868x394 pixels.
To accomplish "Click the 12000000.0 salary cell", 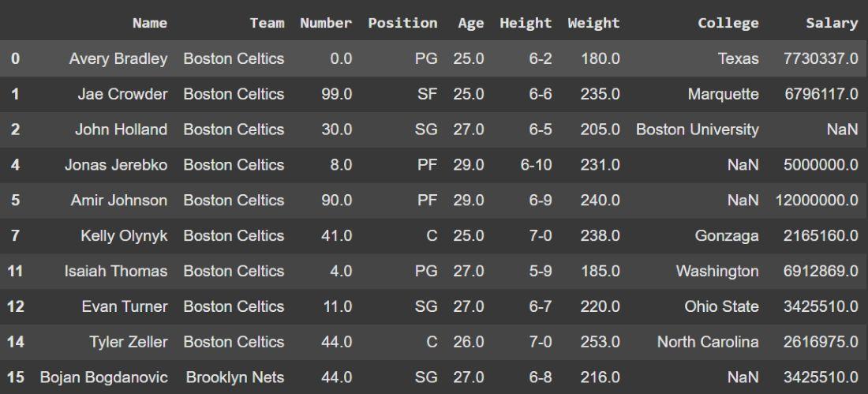I will [x=817, y=201].
